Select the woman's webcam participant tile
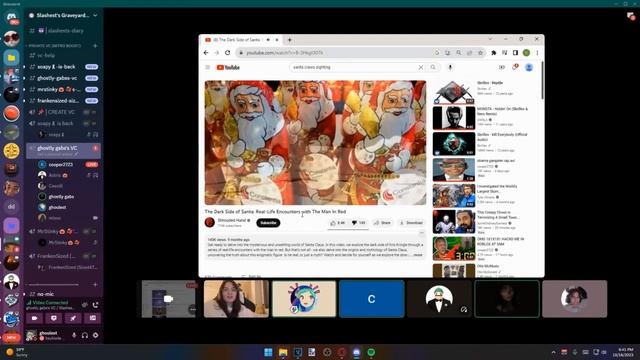Image resolution: width=640 pixels, height=360 pixels. point(236,299)
